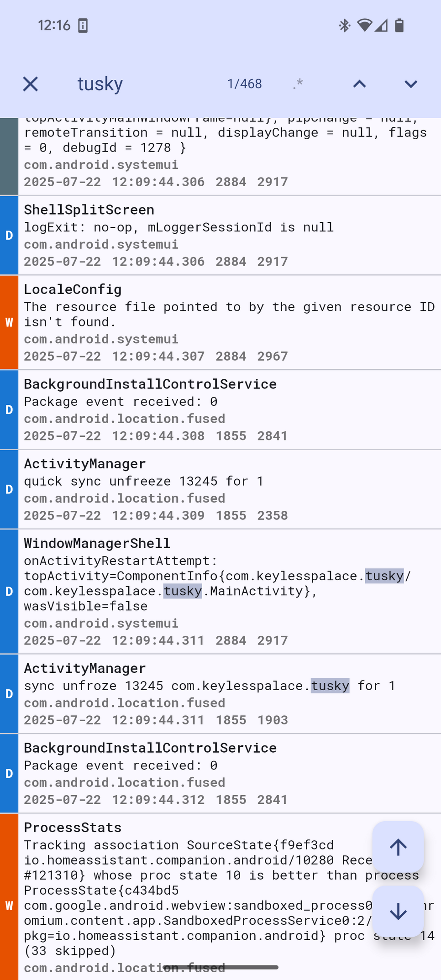
Task: Click the tusky search input field
Action: click(142, 84)
